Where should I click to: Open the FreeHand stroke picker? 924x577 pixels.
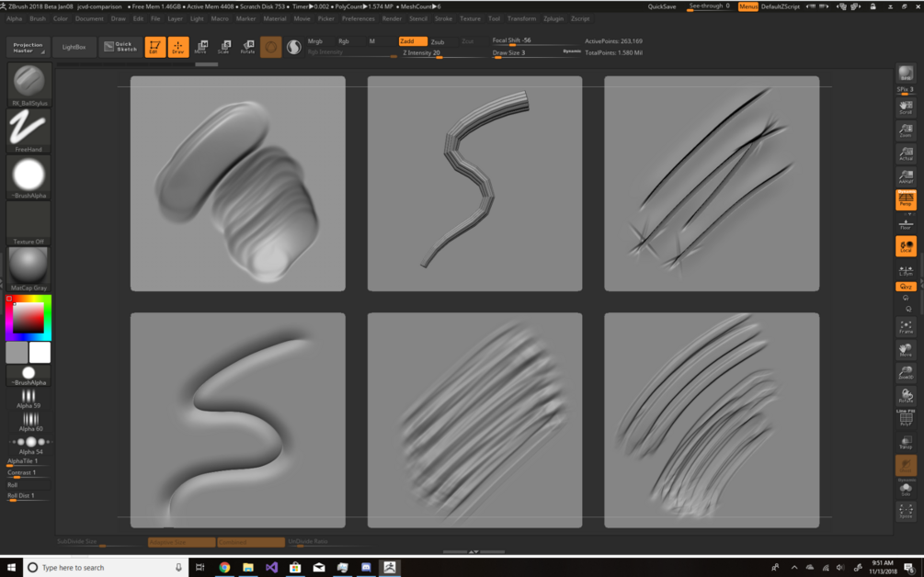point(29,130)
